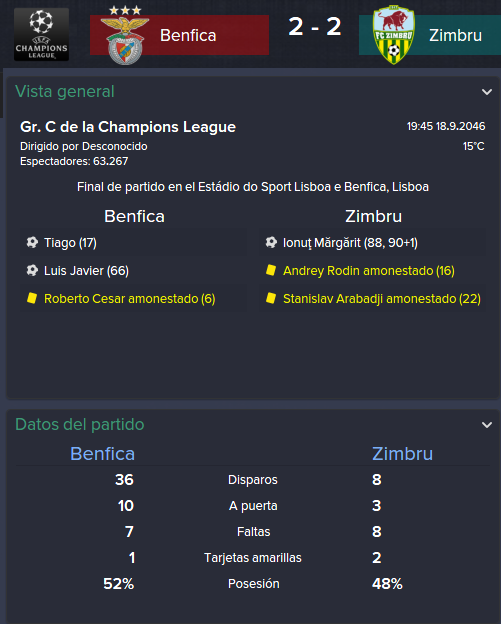Open the Vista general section header
The width and height of the screenshot is (501, 624).
[x=65, y=92]
